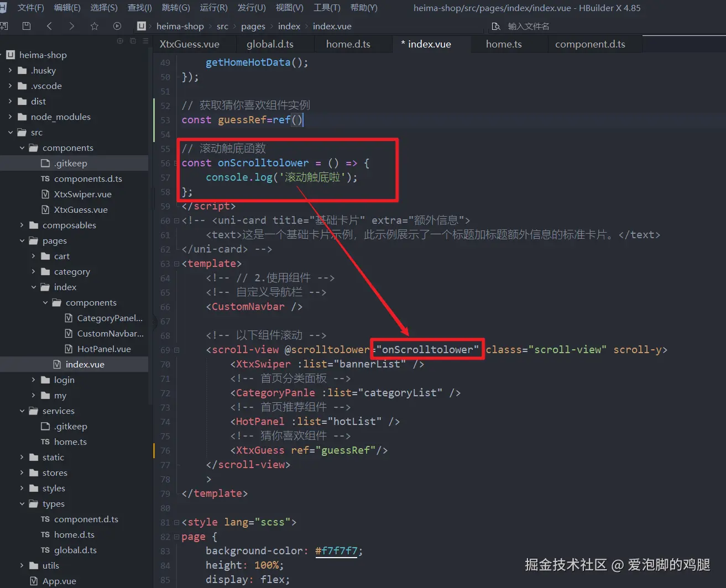
Task: Open the 运行(R) menu
Action: (x=213, y=8)
